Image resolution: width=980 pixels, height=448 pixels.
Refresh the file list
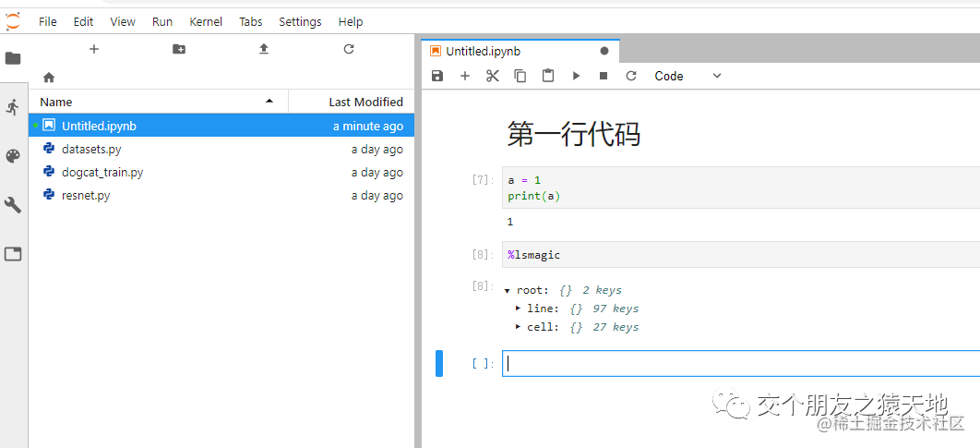[x=349, y=49]
